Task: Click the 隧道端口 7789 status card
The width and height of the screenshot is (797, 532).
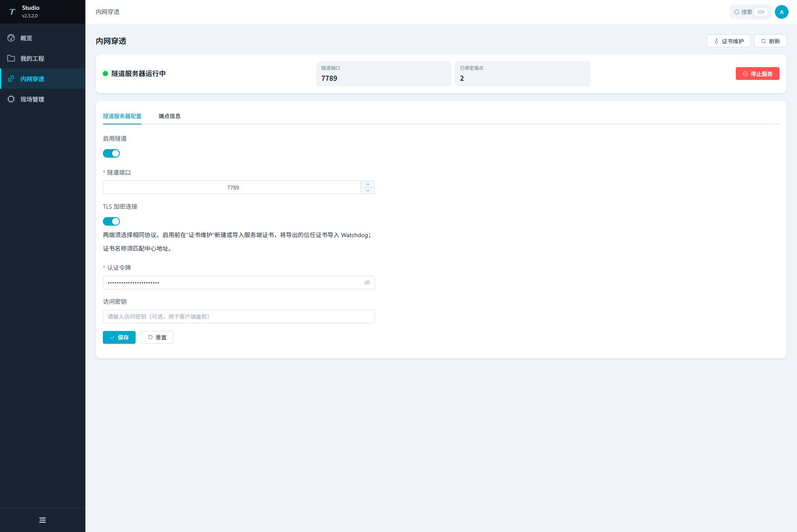Action: (x=383, y=74)
